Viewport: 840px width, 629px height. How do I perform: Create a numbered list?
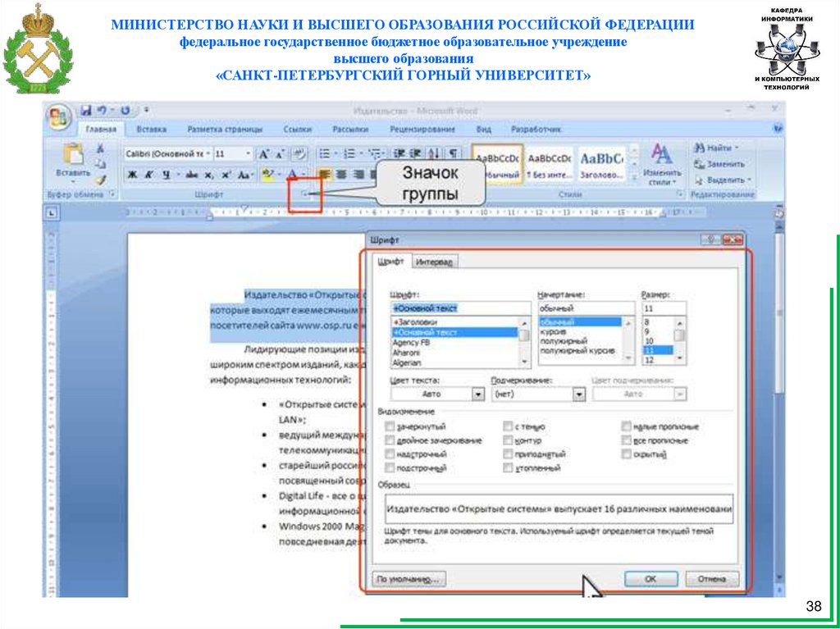[x=349, y=154]
